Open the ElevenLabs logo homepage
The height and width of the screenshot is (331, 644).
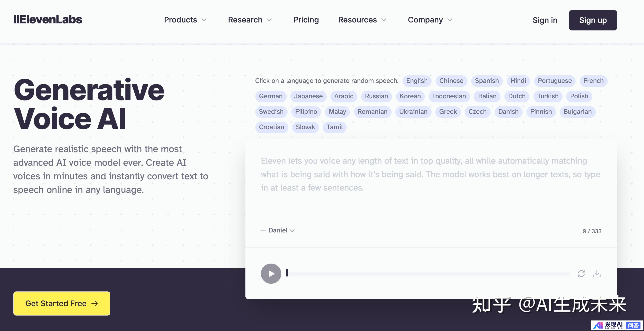(48, 19)
